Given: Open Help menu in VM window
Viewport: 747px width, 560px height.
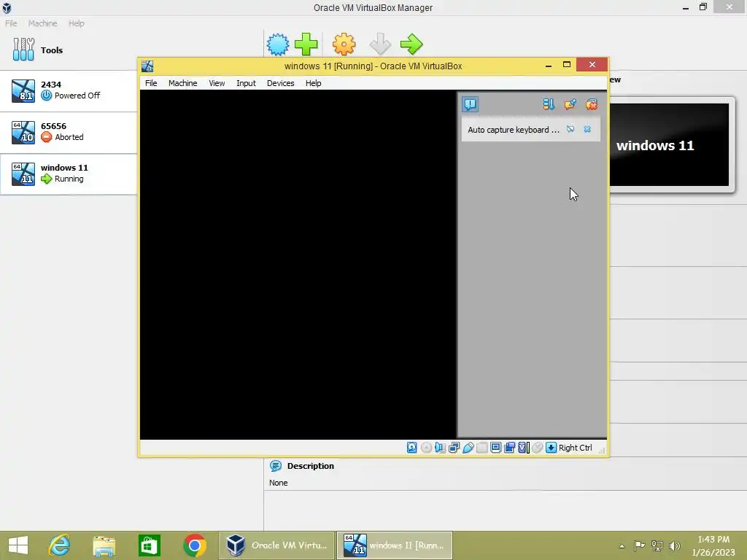Looking at the screenshot, I should tap(313, 83).
